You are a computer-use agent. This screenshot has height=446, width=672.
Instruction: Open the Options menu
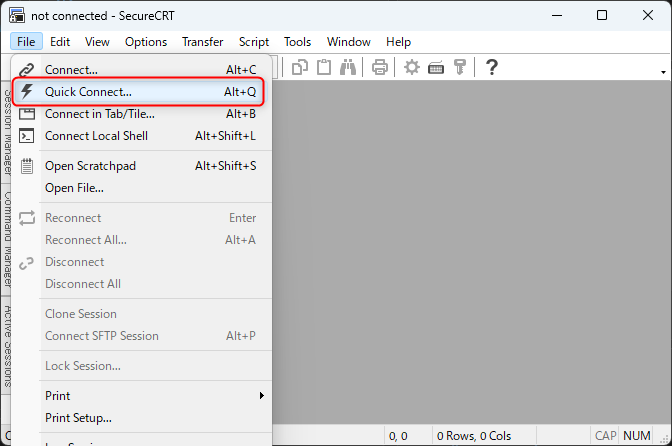click(146, 42)
